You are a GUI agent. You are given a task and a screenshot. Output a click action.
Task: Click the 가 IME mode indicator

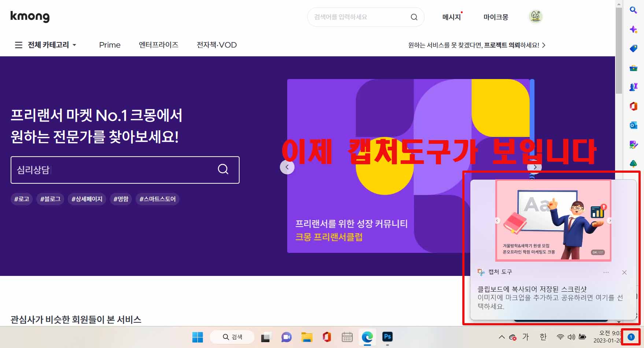(x=526, y=337)
